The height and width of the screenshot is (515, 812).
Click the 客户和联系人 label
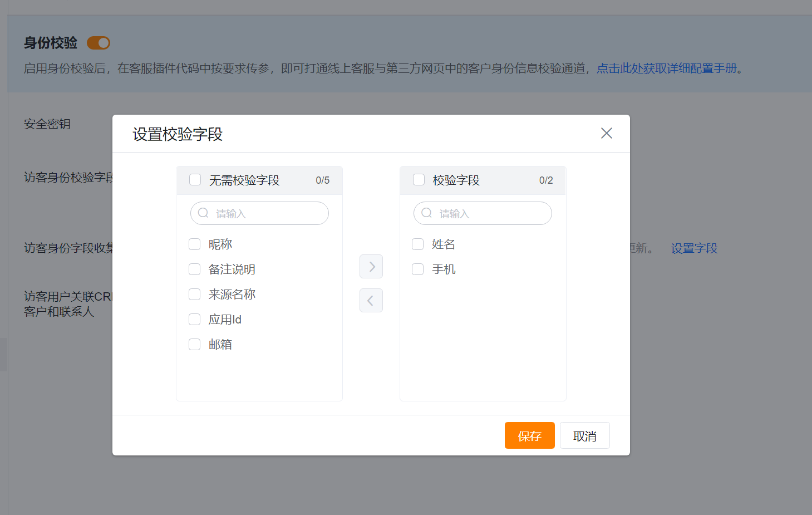coord(59,312)
